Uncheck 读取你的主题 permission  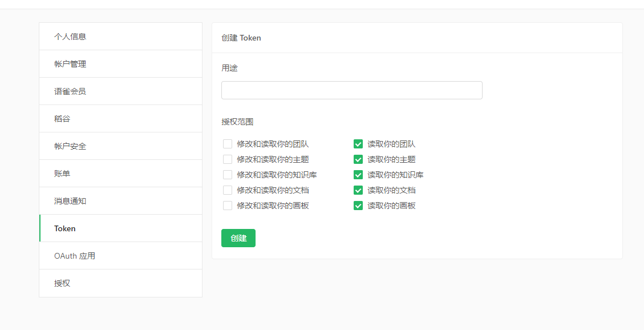pyautogui.click(x=358, y=159)
